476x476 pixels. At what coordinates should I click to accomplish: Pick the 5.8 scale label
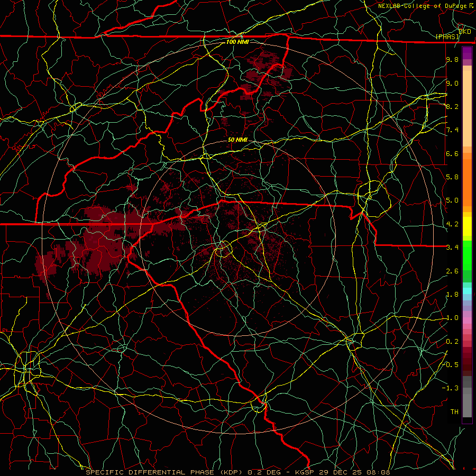pos(452,177)
